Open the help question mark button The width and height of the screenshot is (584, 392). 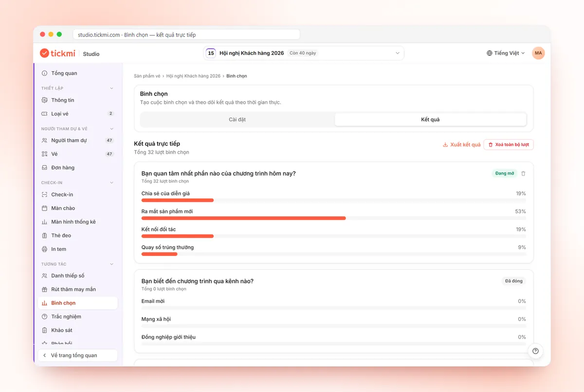click(x=535, y=351)
